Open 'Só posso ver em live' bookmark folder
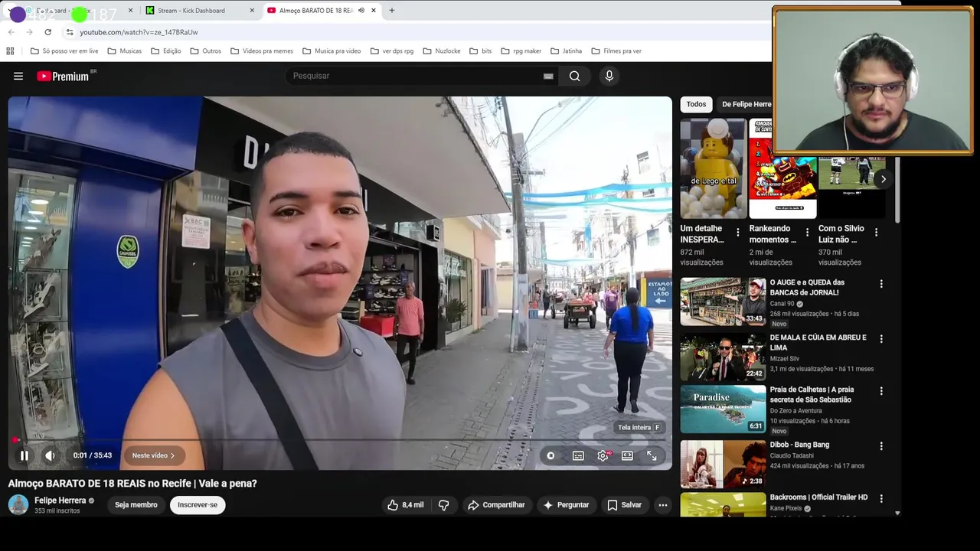The image size is (980, 551). pyautogui.click(x=64, y=51)
